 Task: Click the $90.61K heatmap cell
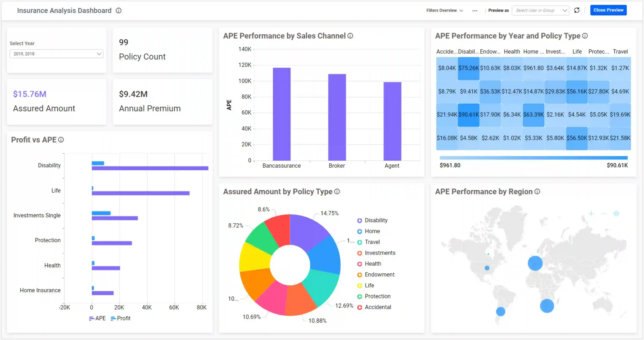(x=469, y=115)
